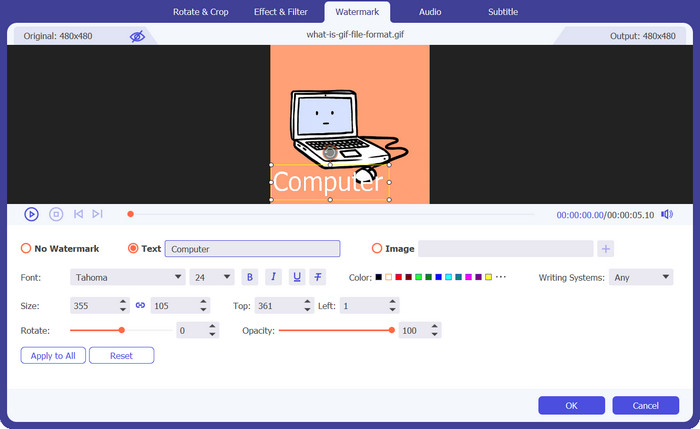Toggle strikethrough text formatting
700x429 pixels.
tap(318, 277)
